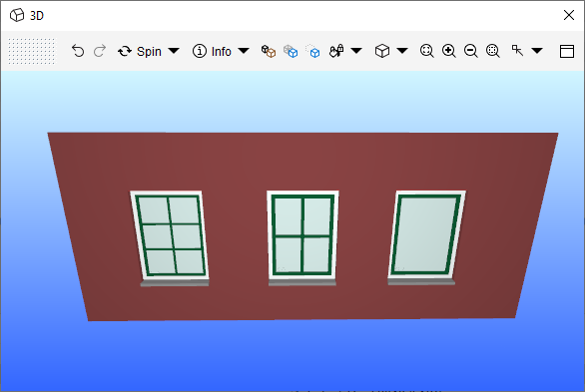585x392 pixels.
Task: Click the 3D cube view icon
Action: click(x=382, y=51)
